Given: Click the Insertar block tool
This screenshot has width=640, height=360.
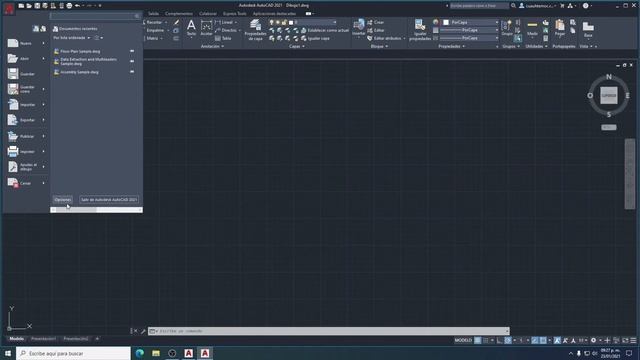Looking at the screenshot, I should 359,28.
